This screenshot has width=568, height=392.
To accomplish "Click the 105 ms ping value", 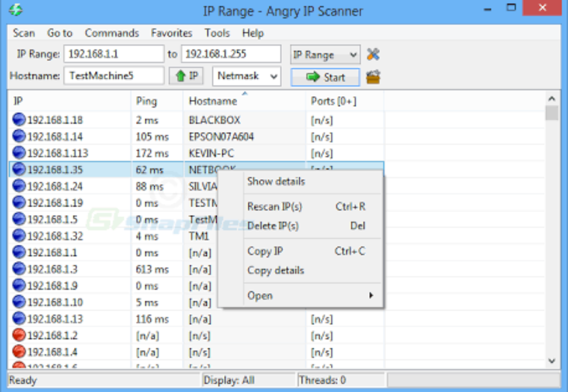I will click(x=152, y=137).
